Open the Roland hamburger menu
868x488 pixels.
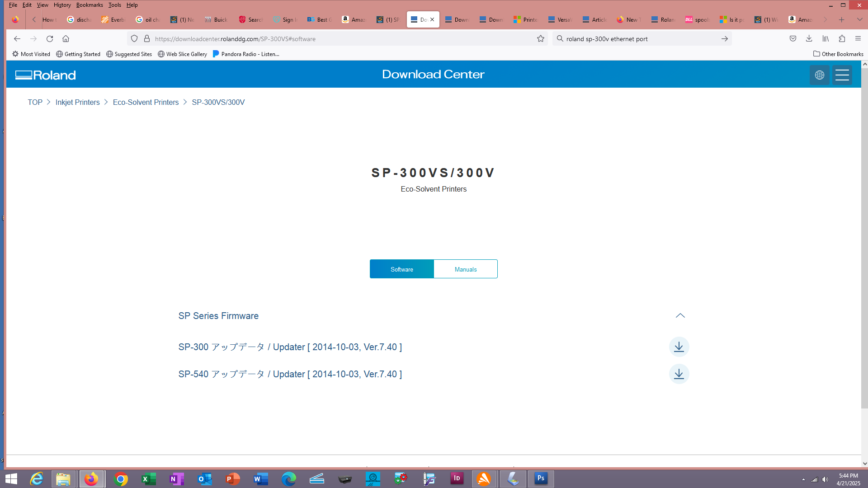coord(842,75)
